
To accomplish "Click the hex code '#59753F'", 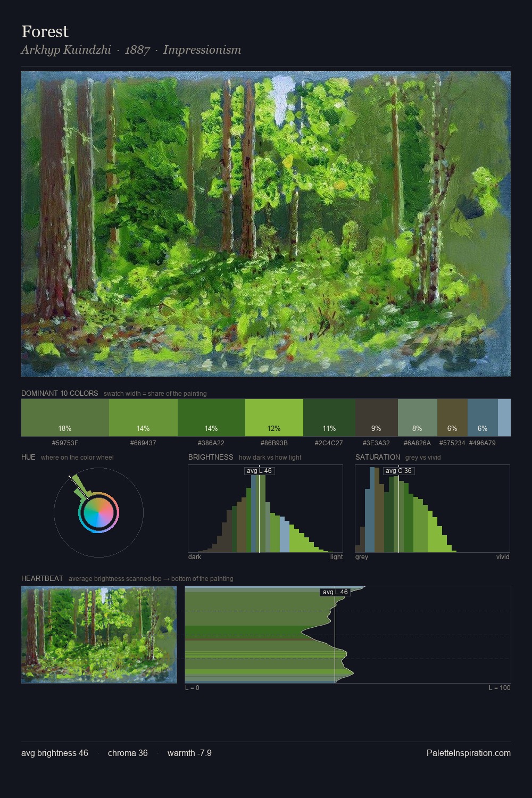I will click(65, 443).
